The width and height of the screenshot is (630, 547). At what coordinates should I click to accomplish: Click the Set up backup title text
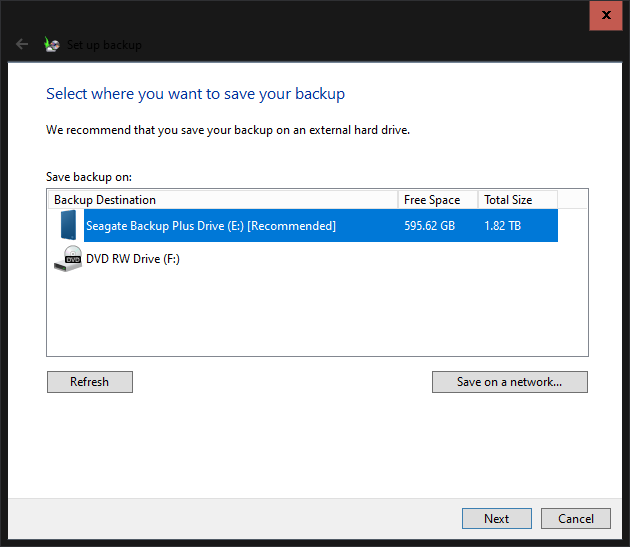click(x=104, y=45)
